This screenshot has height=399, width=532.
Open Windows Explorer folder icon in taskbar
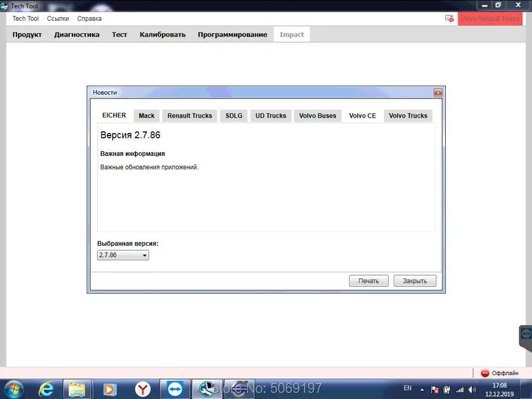[x=77, y=389]
